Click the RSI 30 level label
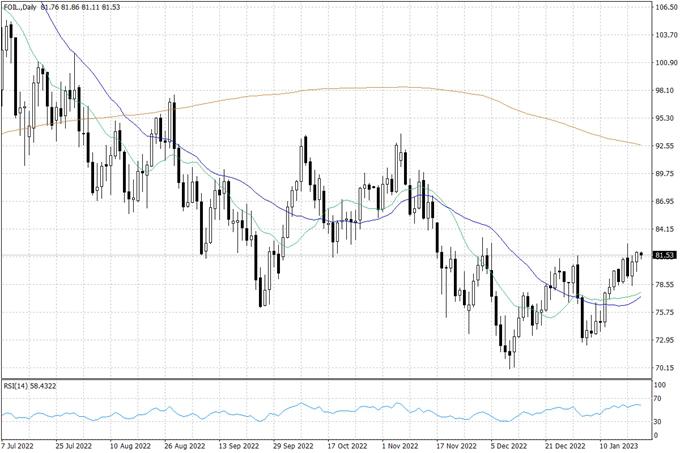This screenshot has height=453, width=680. pos(659,422)
